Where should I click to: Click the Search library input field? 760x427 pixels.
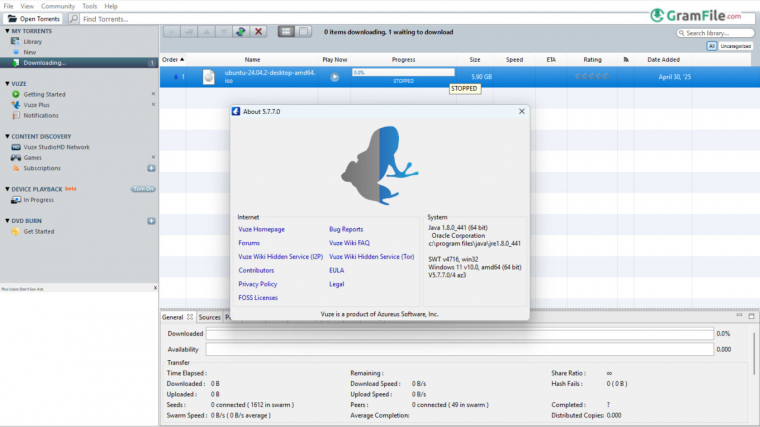[x=718, y=33]
